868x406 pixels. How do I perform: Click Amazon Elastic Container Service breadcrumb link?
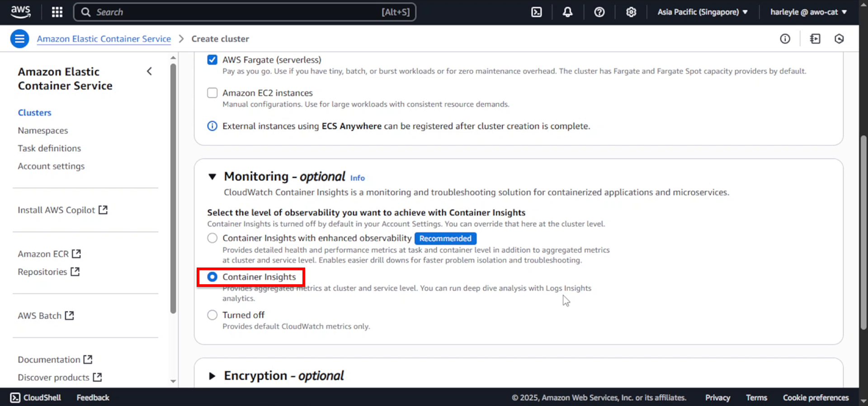coord(104,39)
